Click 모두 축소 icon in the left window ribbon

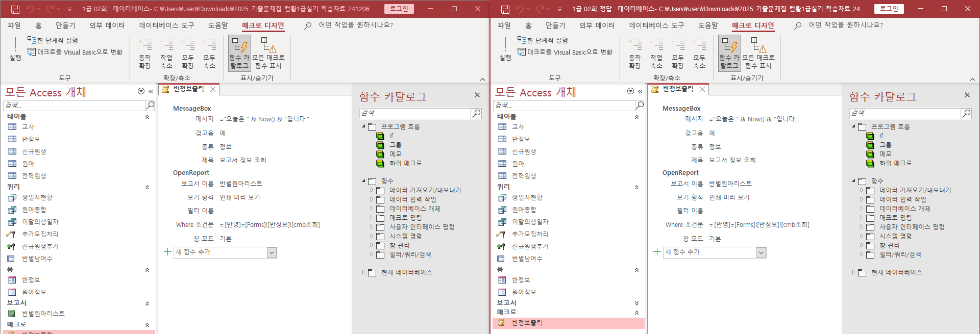(x=209, y=53)
